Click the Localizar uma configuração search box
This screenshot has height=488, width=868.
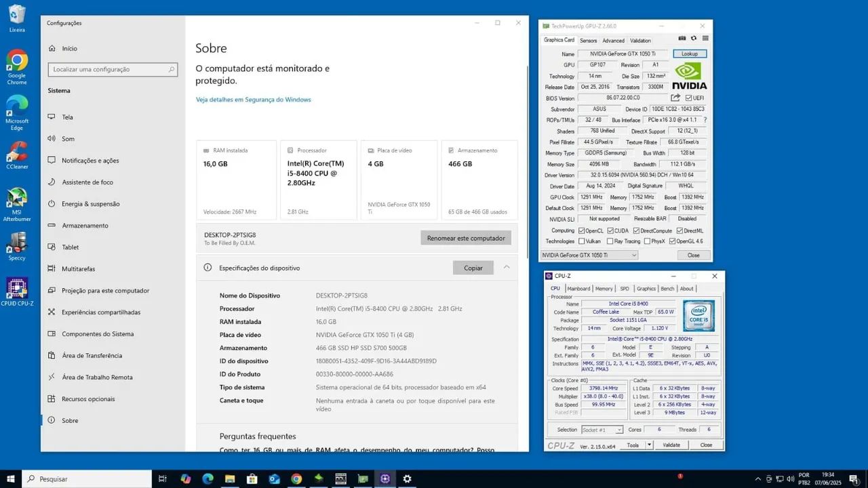pyautogui.click(x=113, y=69)
